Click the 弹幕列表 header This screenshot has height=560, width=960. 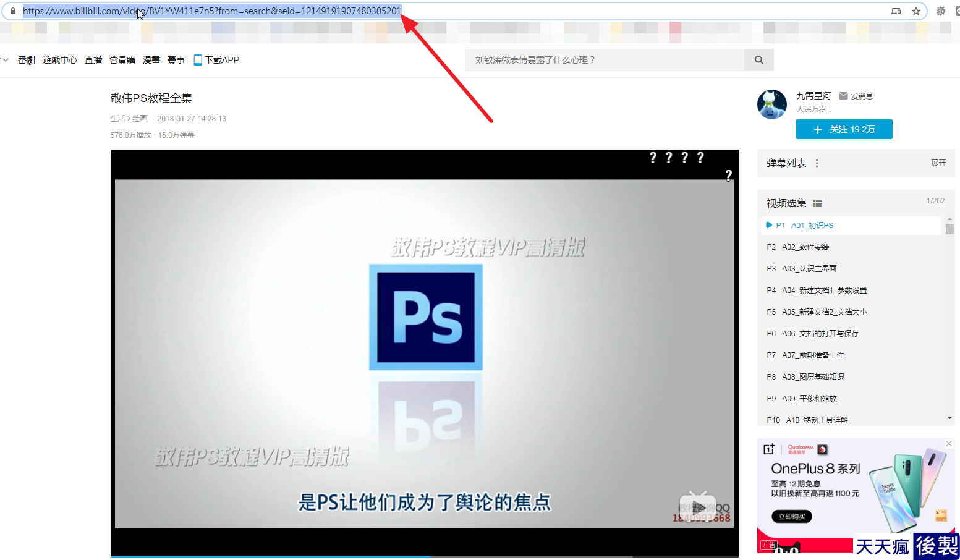click(786, 163)
